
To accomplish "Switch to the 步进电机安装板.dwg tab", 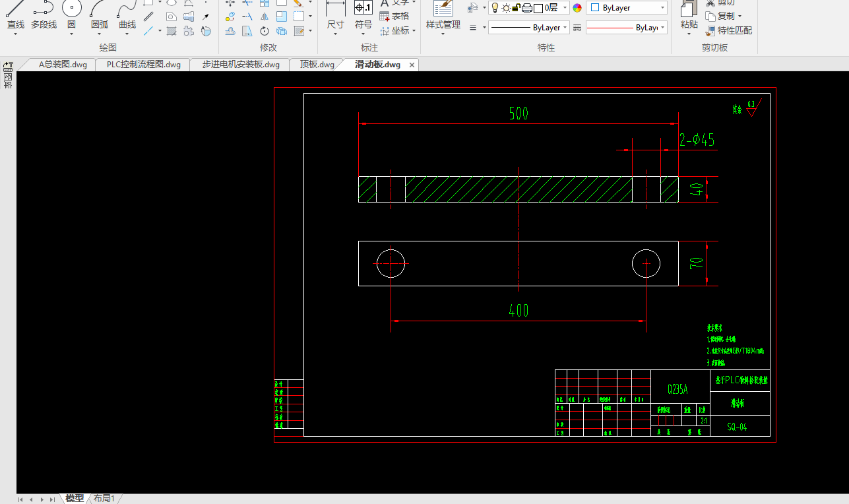I will (x=240, y=65).
